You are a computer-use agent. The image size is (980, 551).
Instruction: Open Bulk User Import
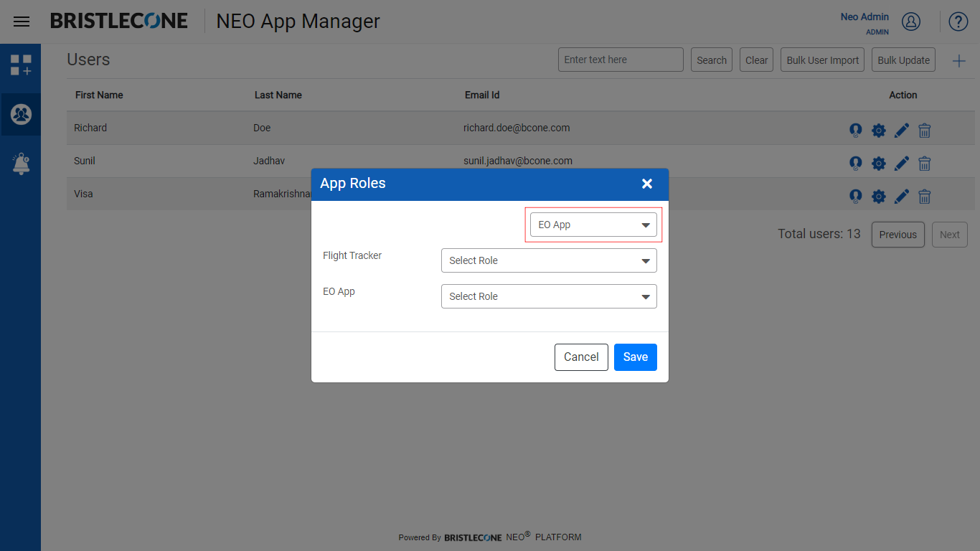[x=823, y=60]
